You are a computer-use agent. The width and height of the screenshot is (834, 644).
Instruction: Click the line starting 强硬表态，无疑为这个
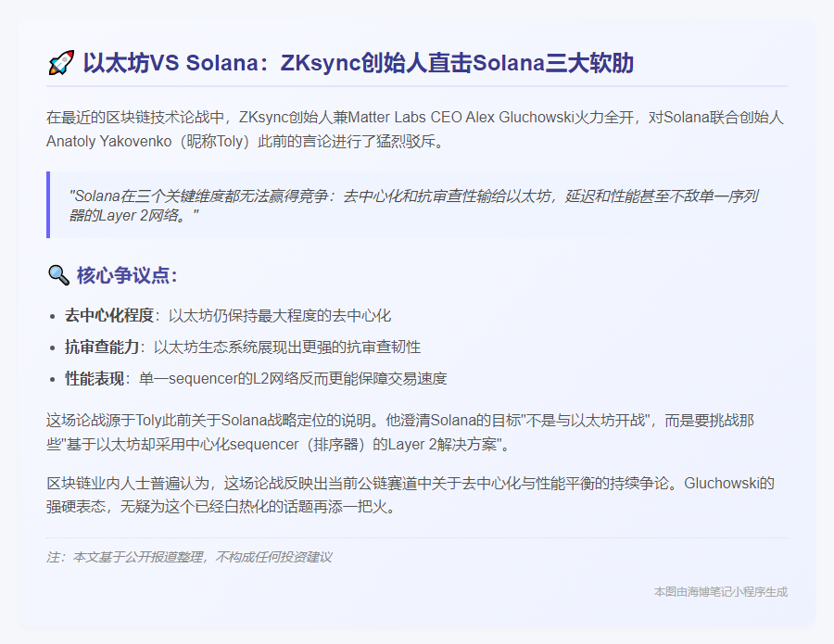(x=221, y=506)
